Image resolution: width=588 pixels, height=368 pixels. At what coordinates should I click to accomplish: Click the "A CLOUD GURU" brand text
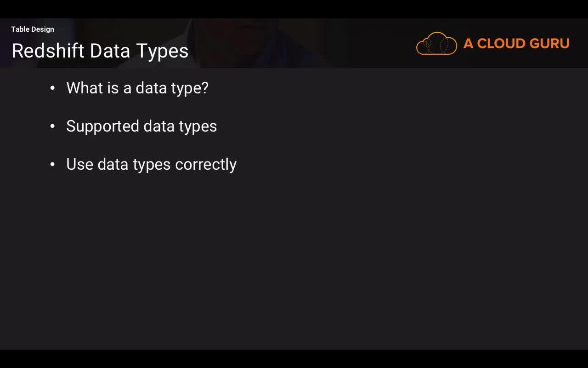(516, 43)
